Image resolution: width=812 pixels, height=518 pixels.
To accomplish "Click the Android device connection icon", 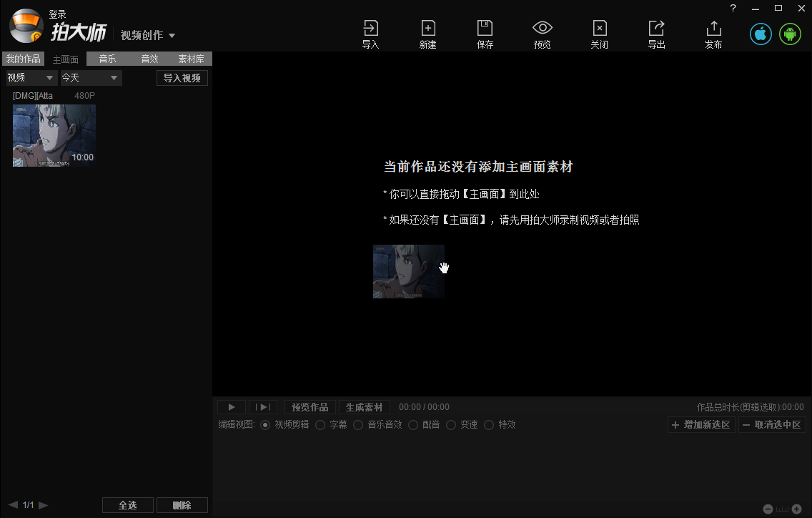I will pos(790,34).
